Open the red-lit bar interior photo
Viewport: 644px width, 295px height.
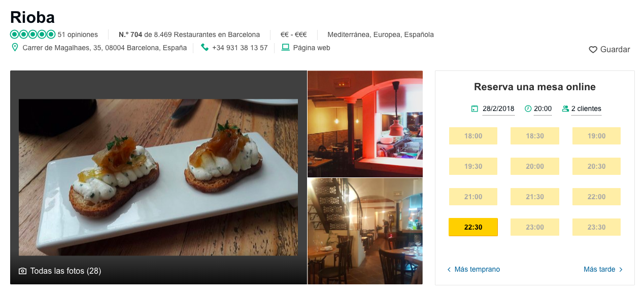365,124
